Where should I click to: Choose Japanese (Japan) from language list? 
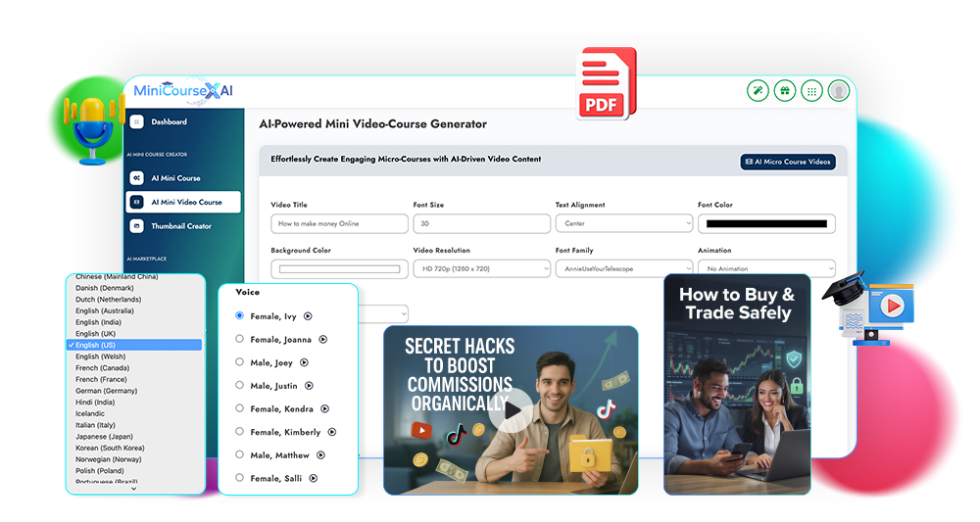tap(105, 437)
